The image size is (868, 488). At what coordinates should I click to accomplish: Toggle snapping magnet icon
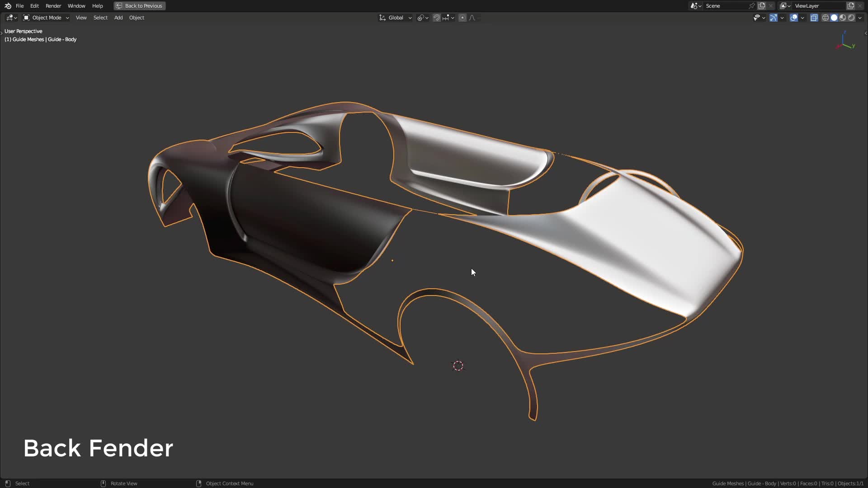click(x=437, y=18)
